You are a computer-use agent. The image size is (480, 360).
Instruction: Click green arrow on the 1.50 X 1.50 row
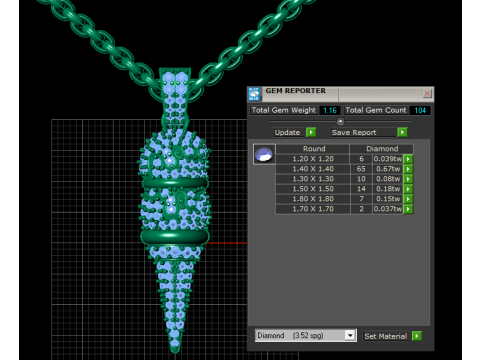[x=408, y=189]
